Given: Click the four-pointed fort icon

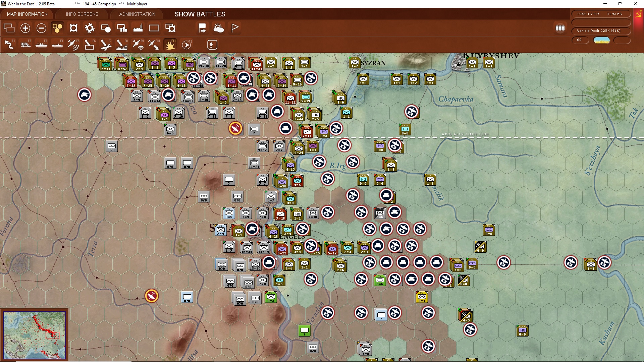Looking at the screenshot, I should pyautogui.click(x=73, y=28).
